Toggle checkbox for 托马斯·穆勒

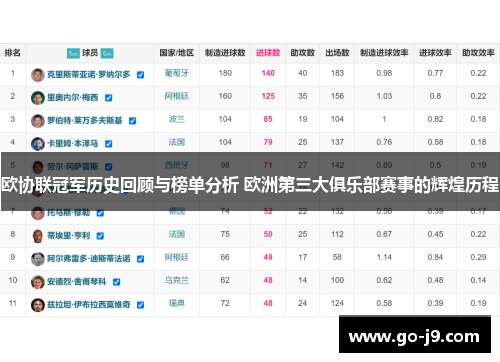pos(100,213)
